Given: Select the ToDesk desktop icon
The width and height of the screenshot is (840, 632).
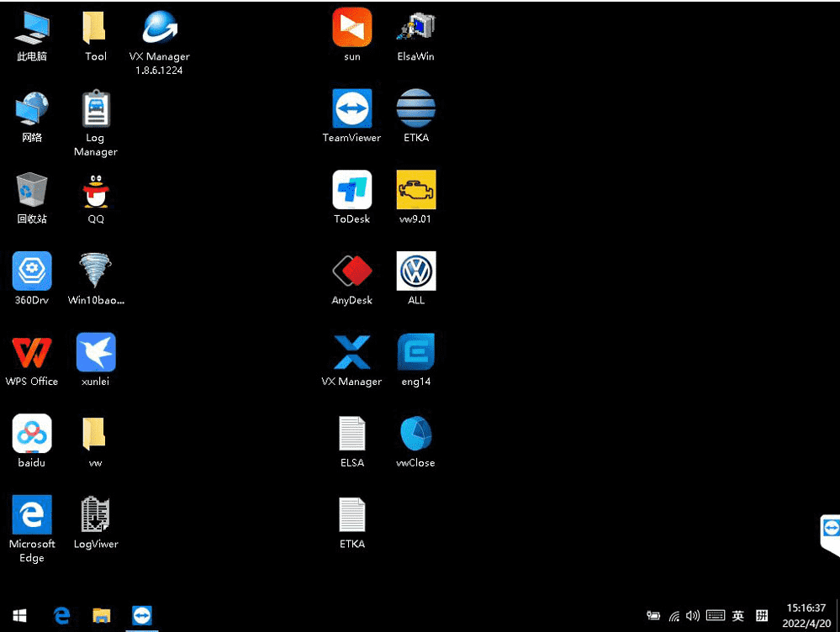Looking at the screenshot, I should point(351,190).
